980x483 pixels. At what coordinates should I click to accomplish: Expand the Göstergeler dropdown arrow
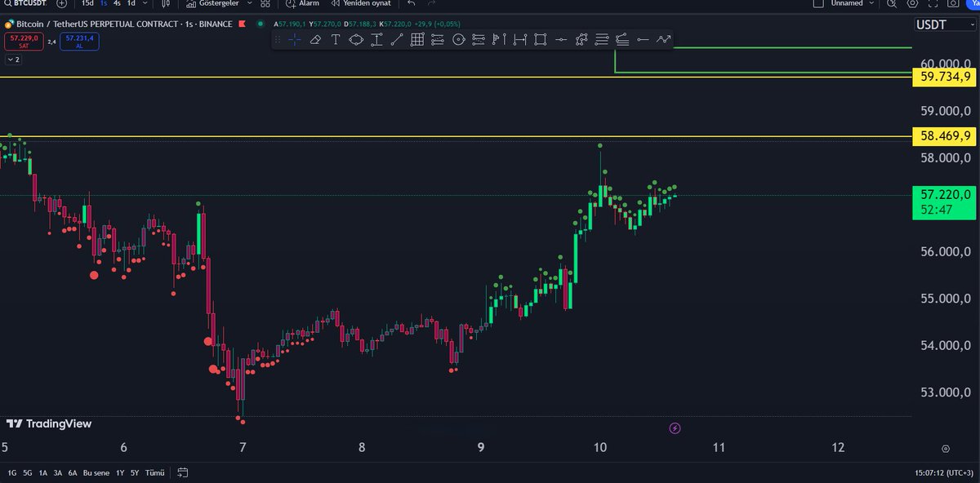point(248,4)
